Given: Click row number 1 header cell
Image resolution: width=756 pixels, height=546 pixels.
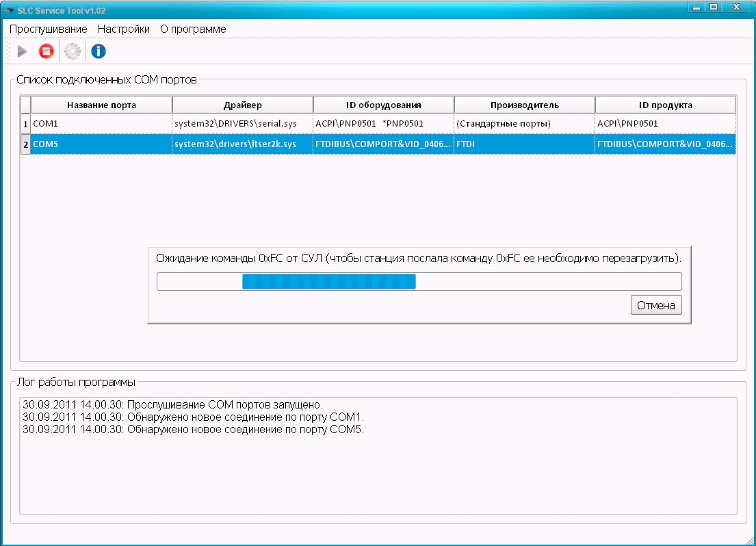Looking at the screenshot, I should [x=25, y=124].
